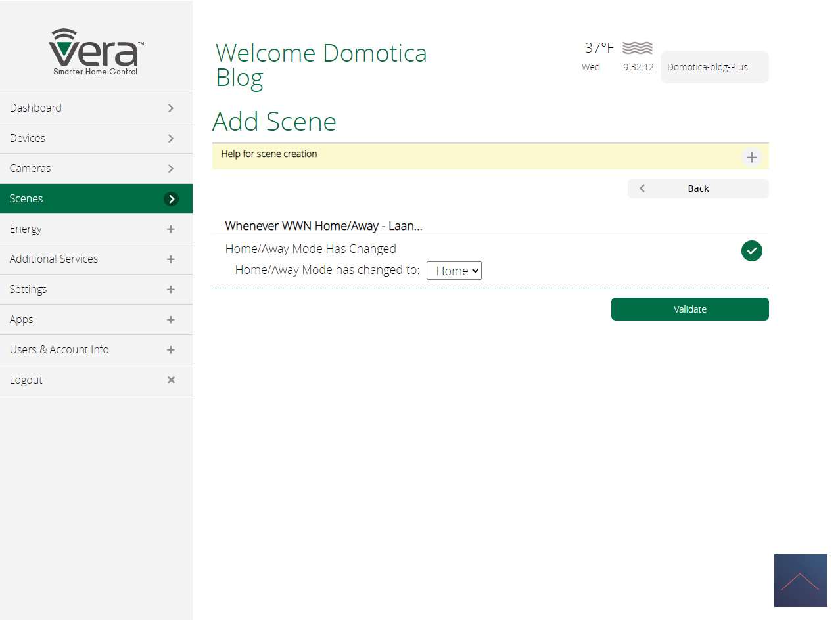Click the Logout X icon
This screenshot has width=840, height=620.
[171, 380]
